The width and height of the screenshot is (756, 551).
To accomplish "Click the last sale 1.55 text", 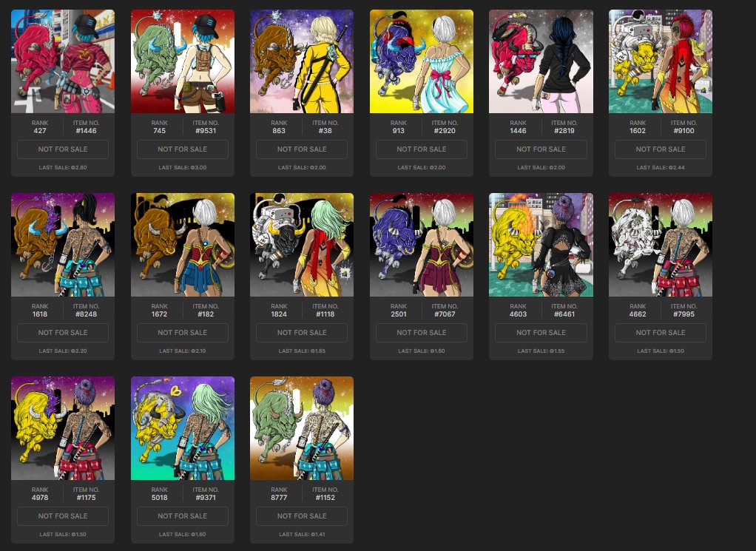I will [x=541, y=351].
